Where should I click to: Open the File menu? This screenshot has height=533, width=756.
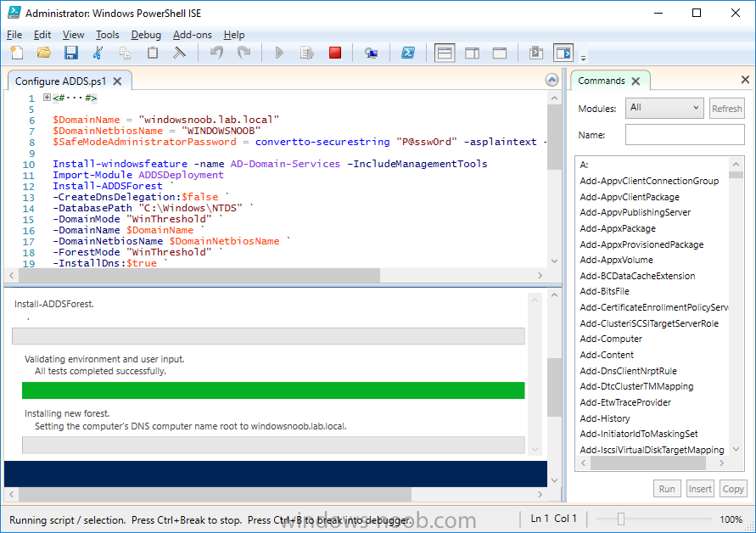click(x=14, y=35)
